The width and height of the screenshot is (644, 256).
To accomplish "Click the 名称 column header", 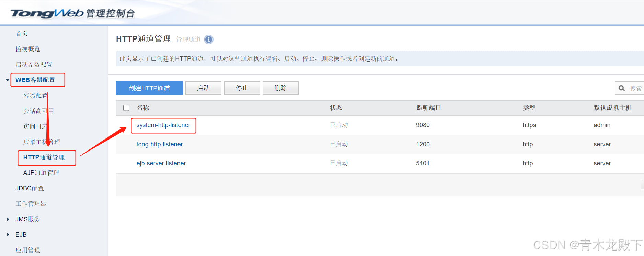I will point(143,108).
